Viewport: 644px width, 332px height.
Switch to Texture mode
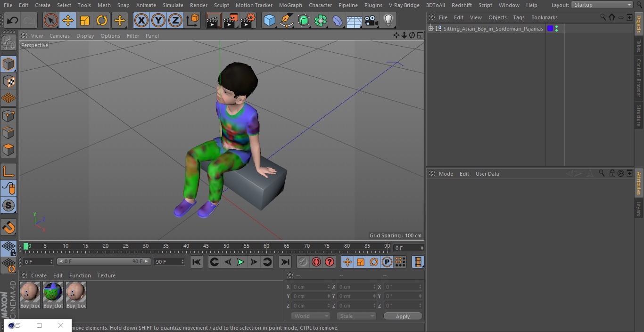pyautogui.click(x=9, y=81)
